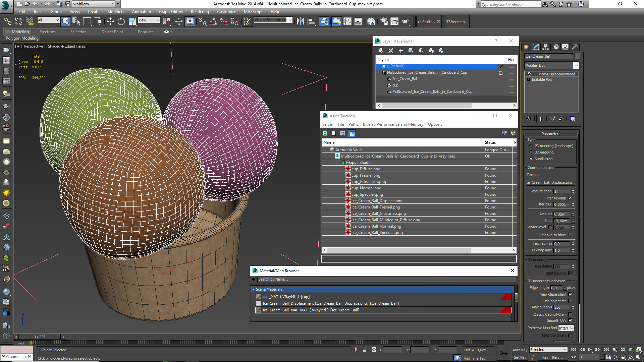Image resolution: width=644 pixels, height=362 pixels.
Task: Refresh the Asset Tracking list
Action: 325,133
